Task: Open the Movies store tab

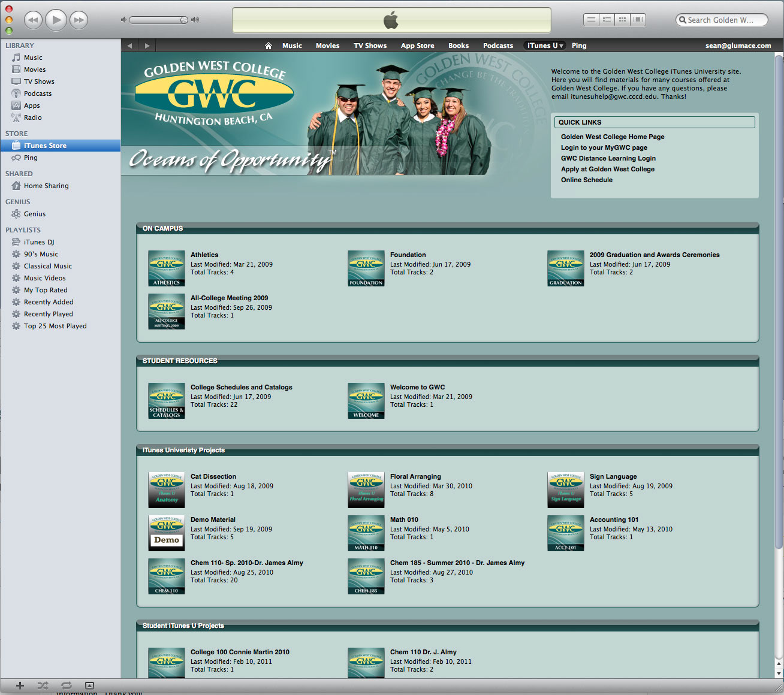Action: pyautogui.click(x=328, y=46)
